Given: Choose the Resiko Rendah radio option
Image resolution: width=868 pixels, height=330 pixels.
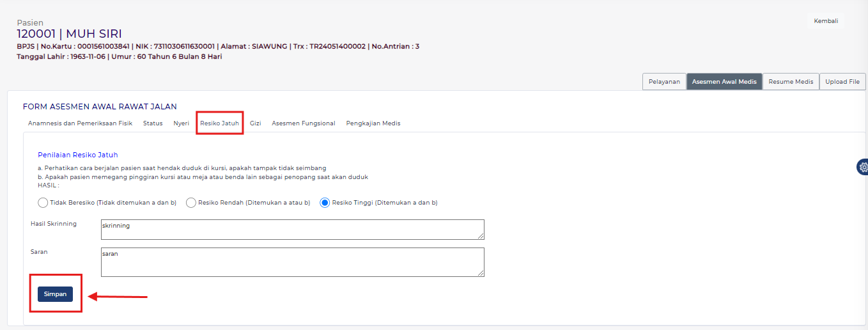Looking at the screenshot, I should [x=191, y=203].
